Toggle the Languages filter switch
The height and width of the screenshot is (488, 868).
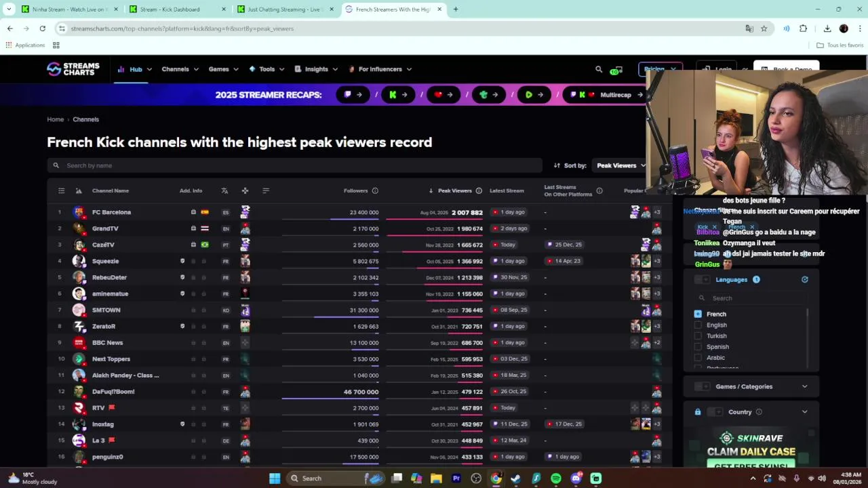coord(702,279)
